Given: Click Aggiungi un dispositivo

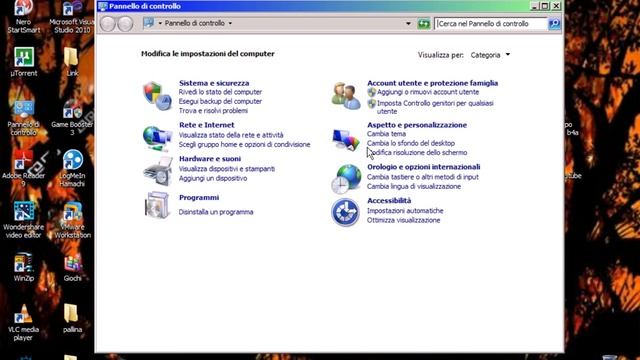Looking at the screenshot, I should (213, 178).
